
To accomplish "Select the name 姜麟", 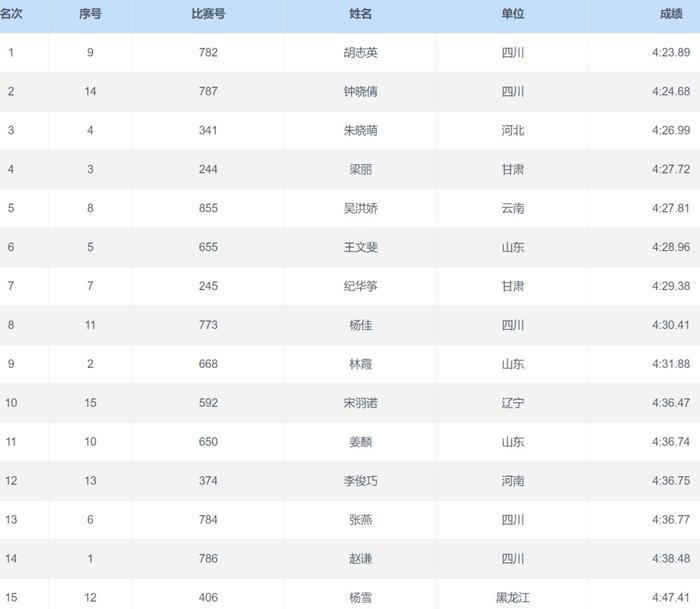I will pyautogui.click(x=360, y=442).
